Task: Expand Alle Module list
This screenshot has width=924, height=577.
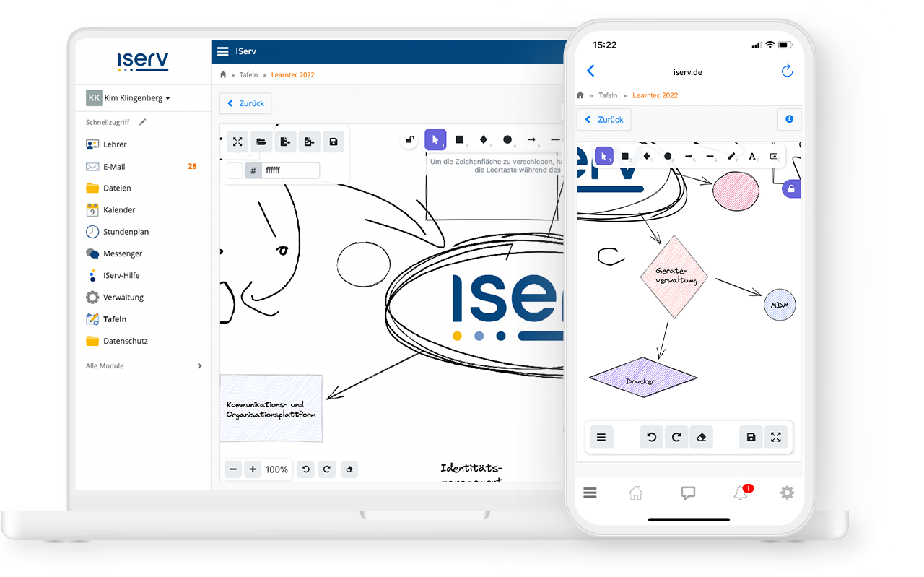Action: 143,366
